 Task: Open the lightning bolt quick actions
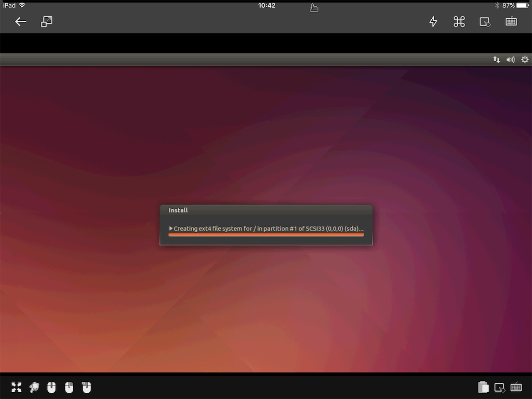(433, 22)
